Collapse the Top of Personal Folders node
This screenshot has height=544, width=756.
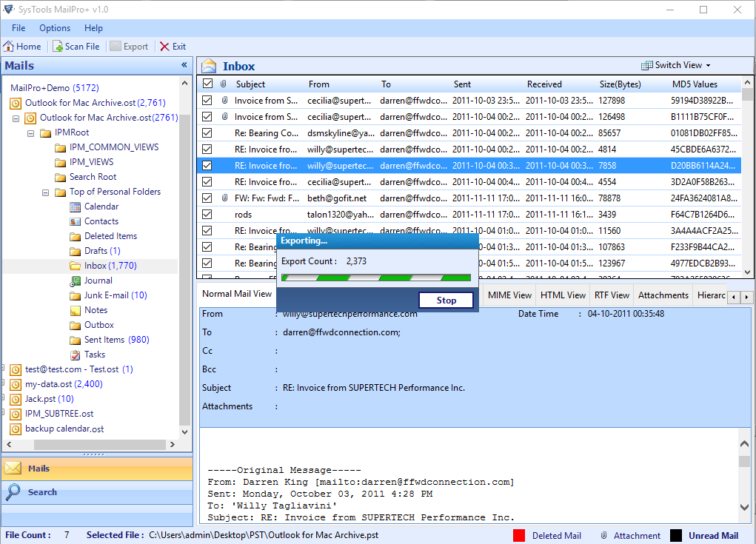click(x=45, y=192)
